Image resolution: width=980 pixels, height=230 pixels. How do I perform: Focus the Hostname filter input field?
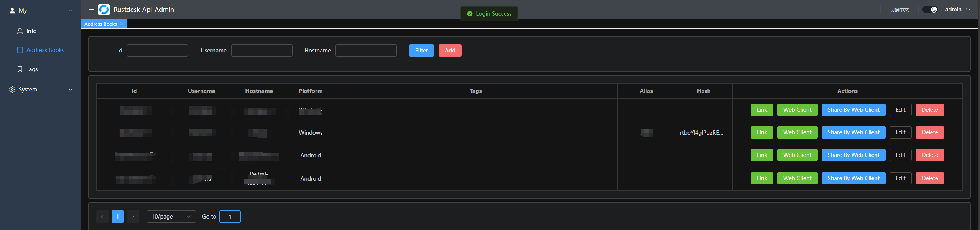click(366, 51)
